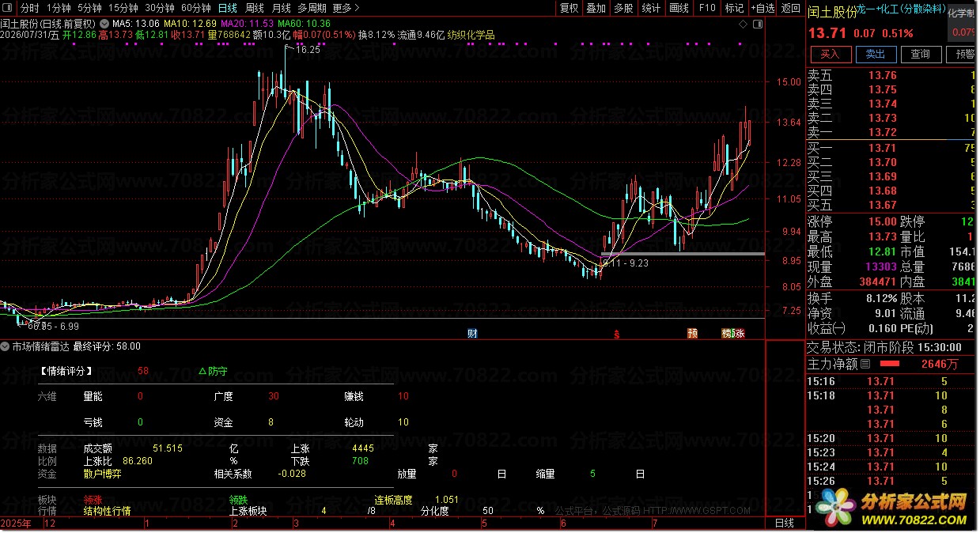Viewport: 980px width, 533px height.
Task: Toggle the side panel icon on chart info bar
Action: pos(757,23)
